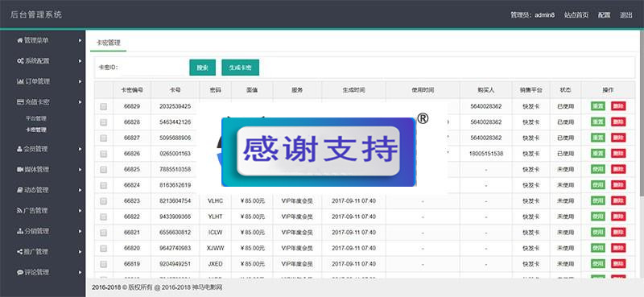Expand the 系统配置 submenu arrow
Screen dimensions: 644x297
[80, 61]
